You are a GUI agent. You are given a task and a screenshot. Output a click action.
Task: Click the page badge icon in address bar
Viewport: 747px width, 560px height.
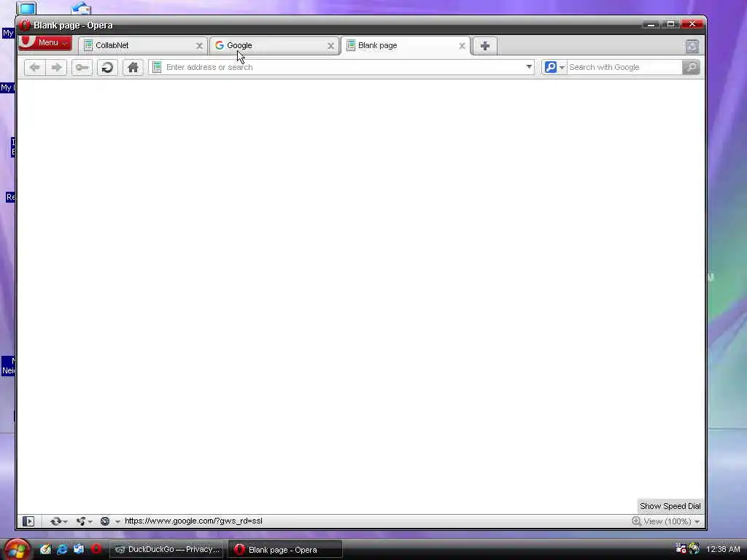point(157,67)
